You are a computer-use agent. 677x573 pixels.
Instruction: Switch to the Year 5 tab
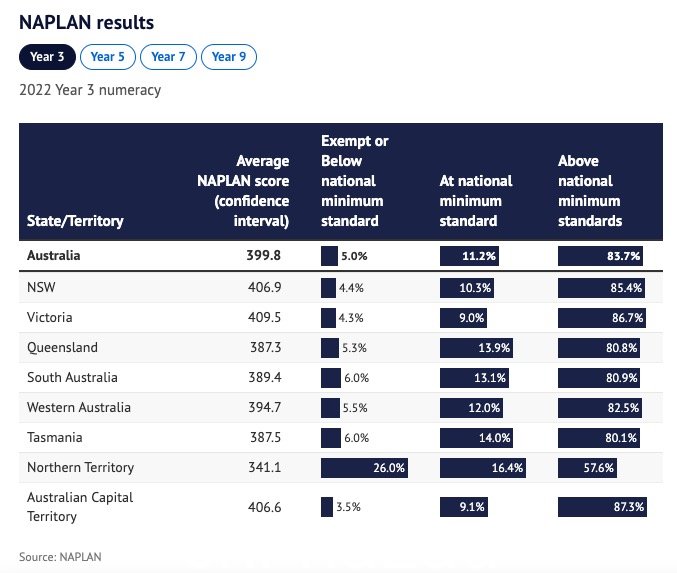(108, 57)
